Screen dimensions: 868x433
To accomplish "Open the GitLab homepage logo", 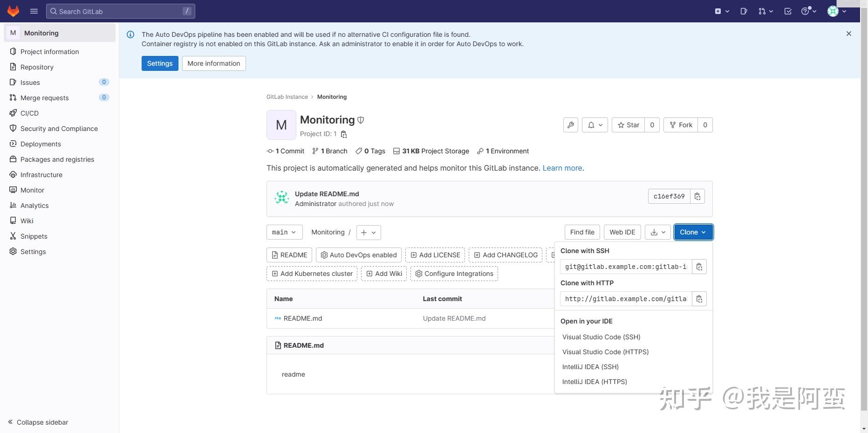I will click(x=13, y=11).
